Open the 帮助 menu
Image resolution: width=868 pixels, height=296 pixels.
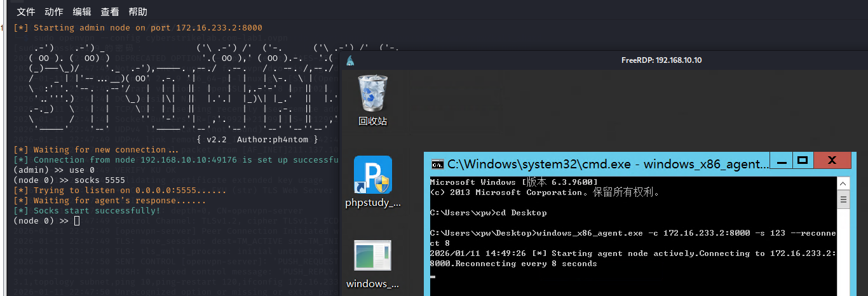[138, 12]
